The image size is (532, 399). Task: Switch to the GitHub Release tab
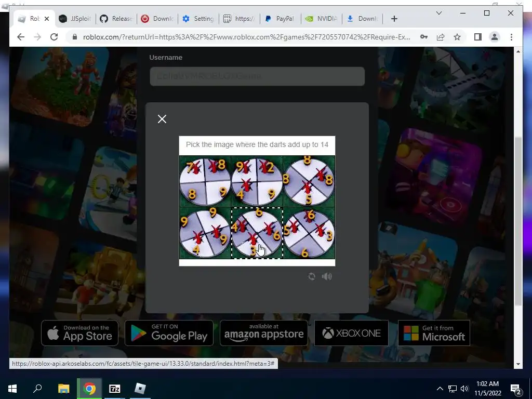click(116, 19)
